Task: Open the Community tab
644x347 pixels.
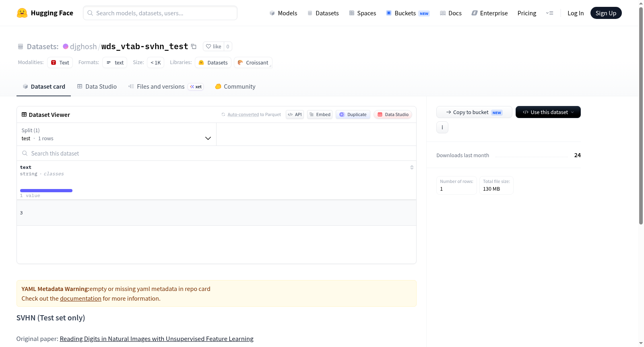Action: tap(235, 86)
